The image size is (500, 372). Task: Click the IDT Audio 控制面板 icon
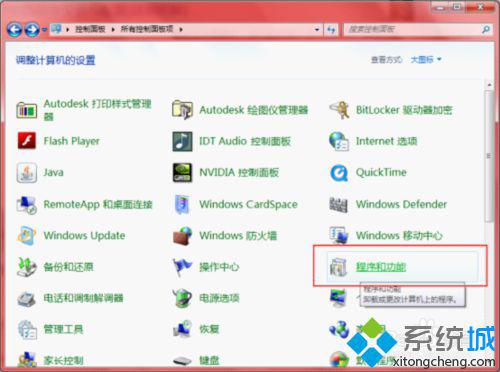[x=182, y=141]
